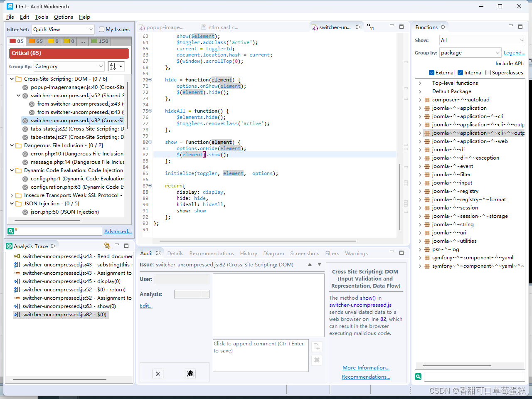532x399 pixels.
Task: Open the Diagram tab
Action: tap(273, 253)
